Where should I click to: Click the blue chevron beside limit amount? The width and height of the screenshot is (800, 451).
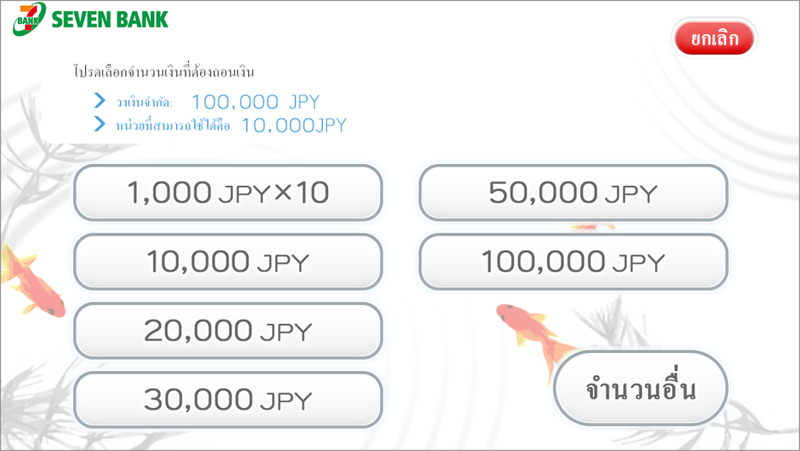[99, 101]
